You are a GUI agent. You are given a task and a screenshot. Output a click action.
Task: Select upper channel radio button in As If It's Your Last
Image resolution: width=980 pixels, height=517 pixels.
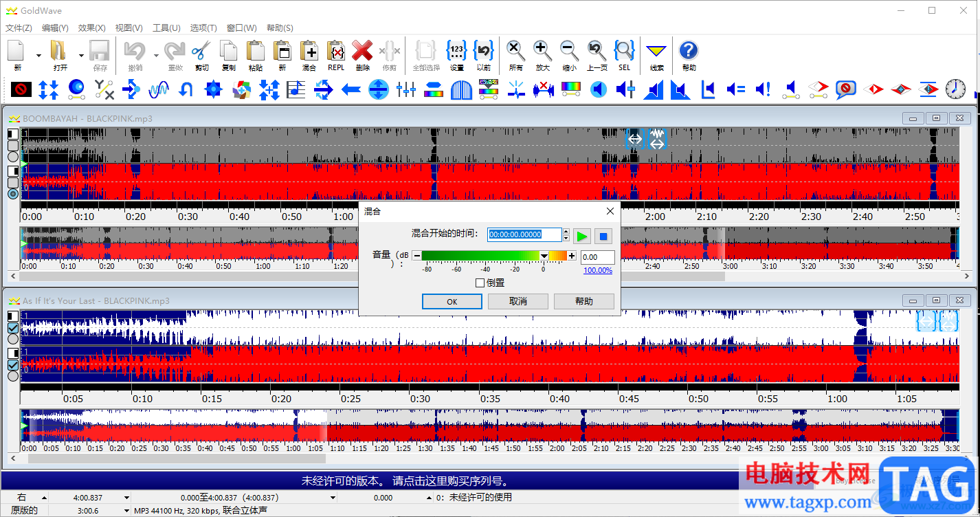[13, 339]
